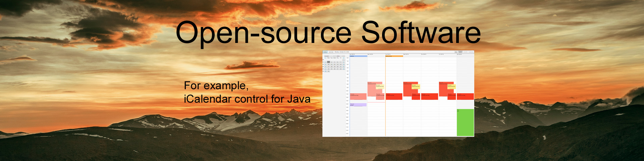Open the orange all-day event on Tuesday
This screenshot has width=644, height=161.
[x=394, y=56]
